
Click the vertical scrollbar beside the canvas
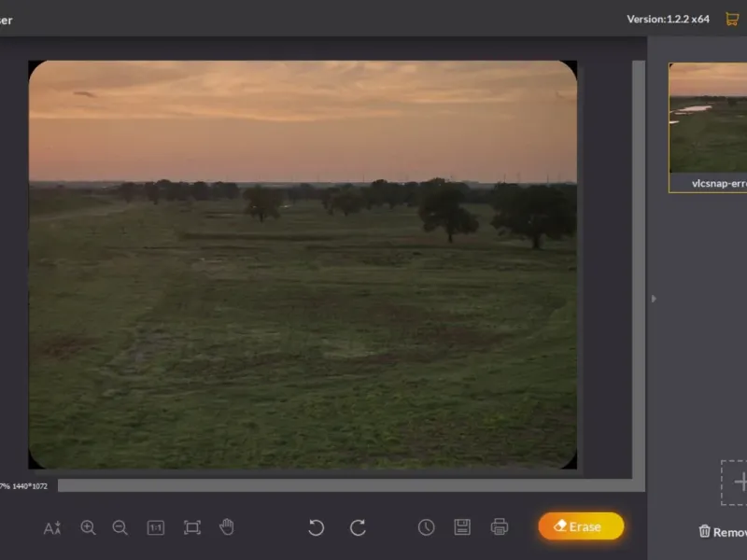pyautogui.click(x=639, y=271)
